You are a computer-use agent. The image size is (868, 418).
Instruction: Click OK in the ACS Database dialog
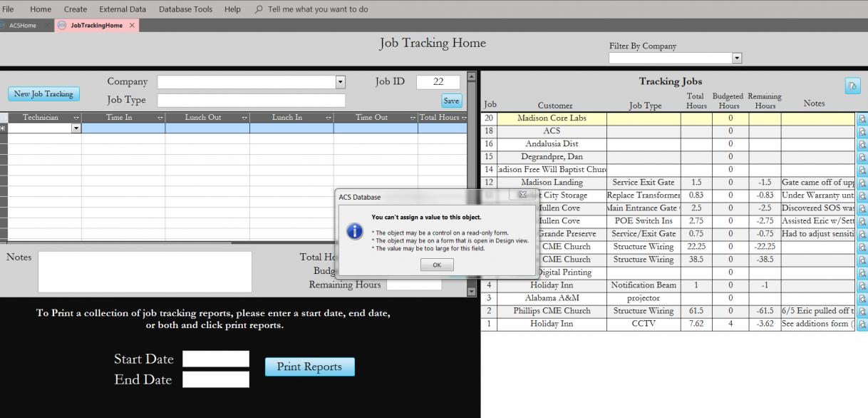coord(437,265)
